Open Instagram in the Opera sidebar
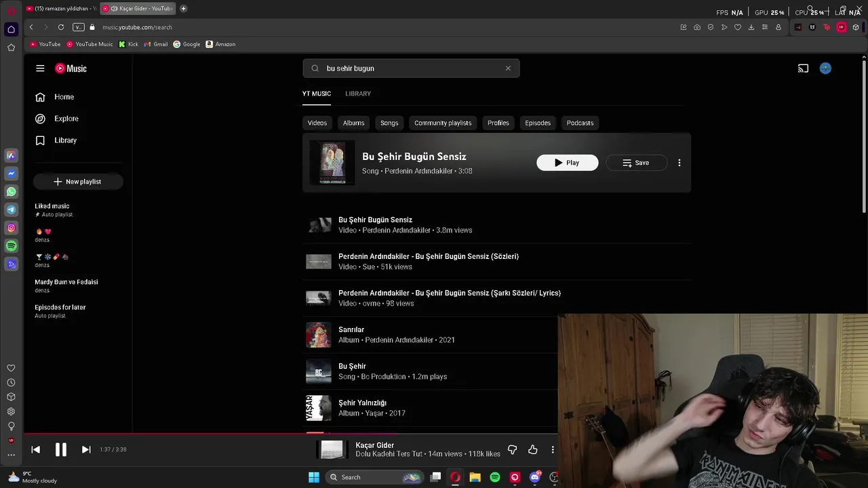The width and height of the screenshot is (868, 488). coord(11,228)
